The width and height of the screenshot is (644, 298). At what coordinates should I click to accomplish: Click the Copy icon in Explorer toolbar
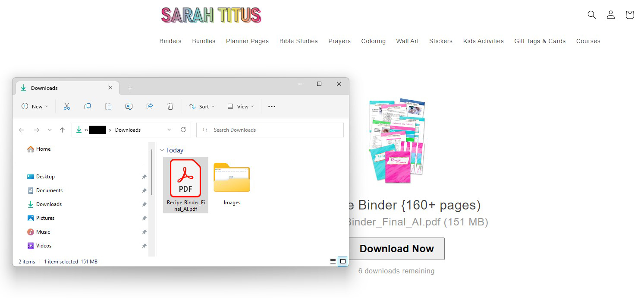point(88,106)
